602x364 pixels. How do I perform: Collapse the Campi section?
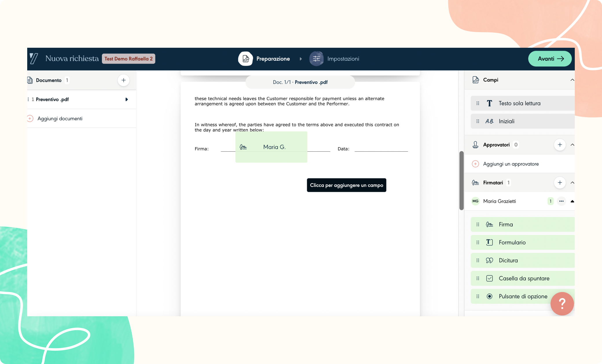(572, 80)
